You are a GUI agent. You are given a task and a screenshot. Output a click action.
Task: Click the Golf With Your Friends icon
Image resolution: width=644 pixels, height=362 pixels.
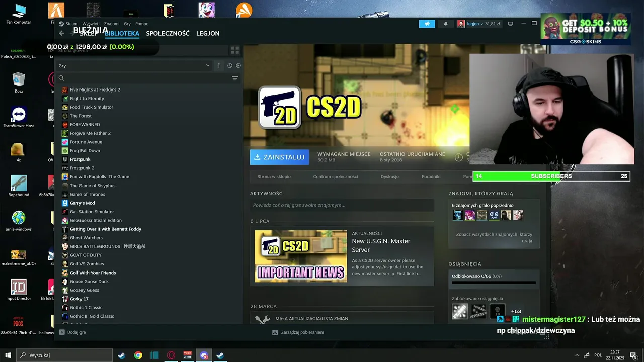[65, 273]
